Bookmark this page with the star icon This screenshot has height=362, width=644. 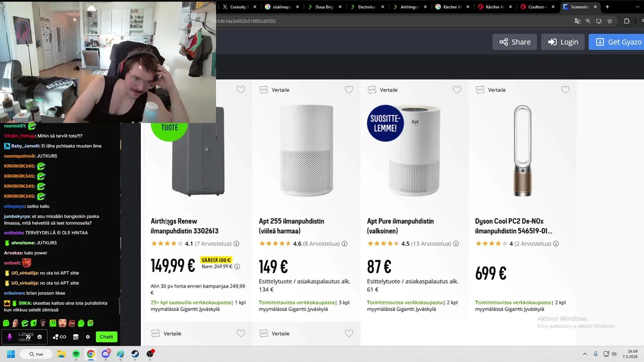click(x=610, y=21)
